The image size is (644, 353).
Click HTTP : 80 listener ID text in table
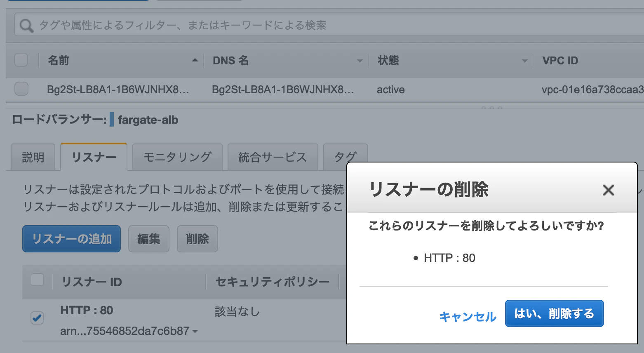(x=87, y=310)
